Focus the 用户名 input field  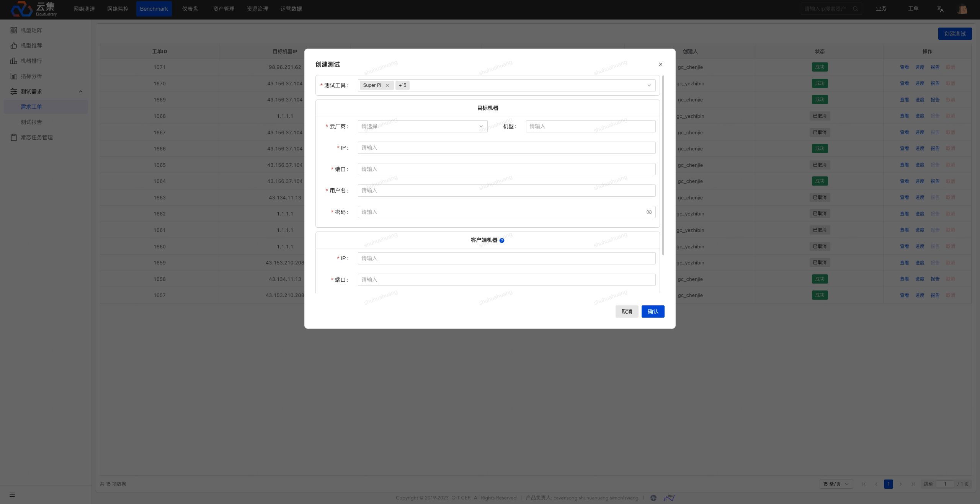click(x=506, y=191)
